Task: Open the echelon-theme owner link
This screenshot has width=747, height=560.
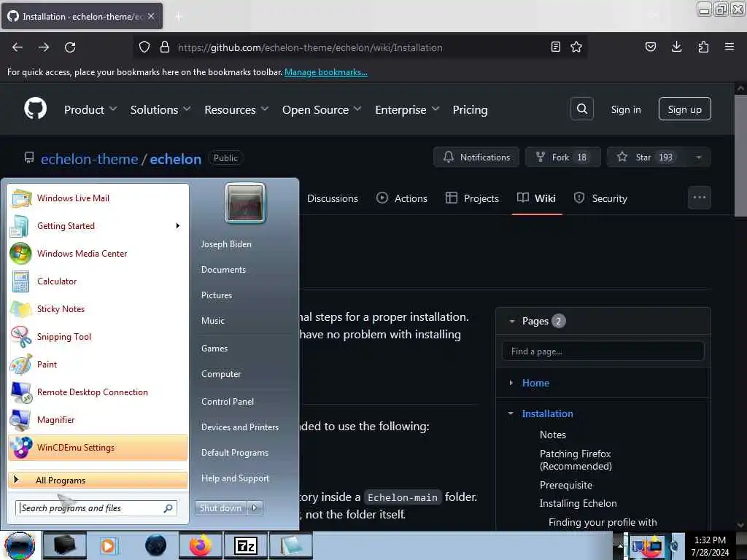Action: [89, 159]
